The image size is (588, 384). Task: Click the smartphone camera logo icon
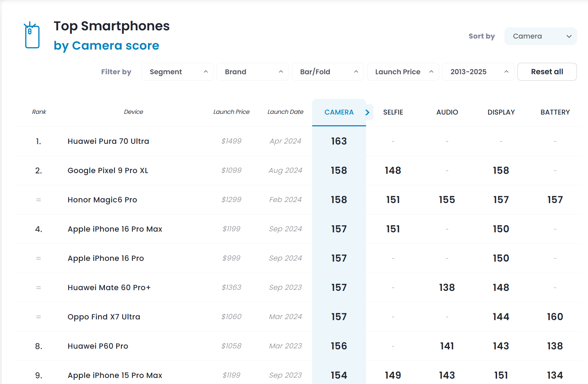click(32, 35)
